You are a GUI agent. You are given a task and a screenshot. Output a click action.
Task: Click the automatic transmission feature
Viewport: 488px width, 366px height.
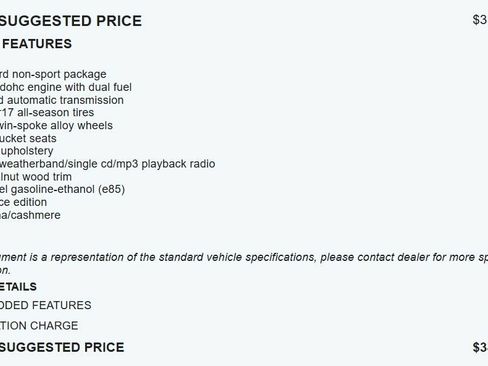point(62,100)
